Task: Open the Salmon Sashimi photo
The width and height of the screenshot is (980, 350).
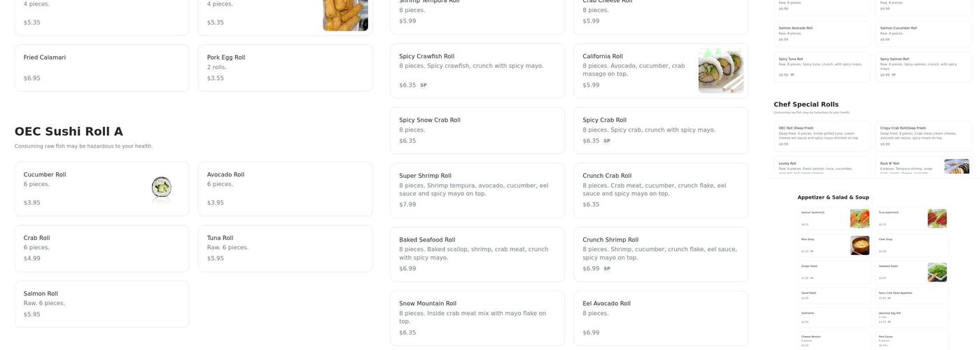Action: (859, 218)
